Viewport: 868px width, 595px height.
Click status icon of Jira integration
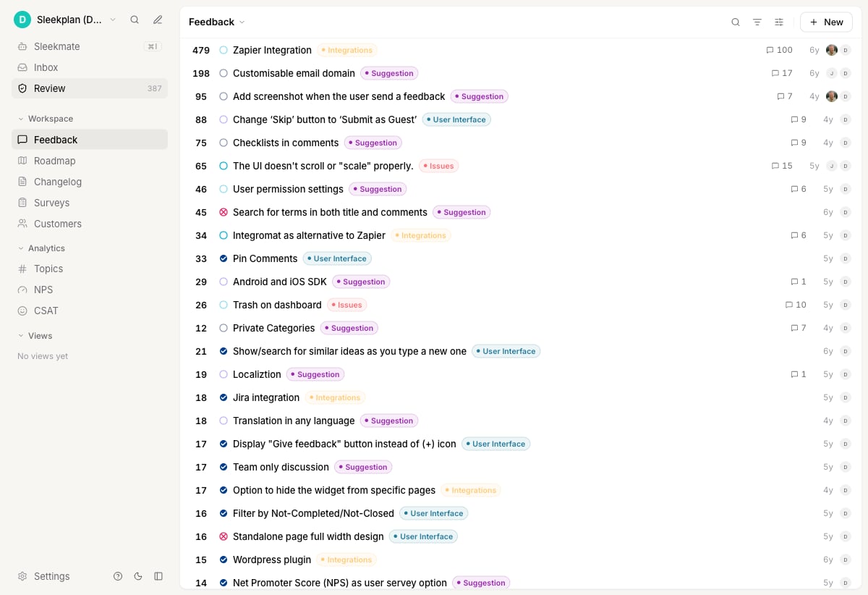(224, 397)
